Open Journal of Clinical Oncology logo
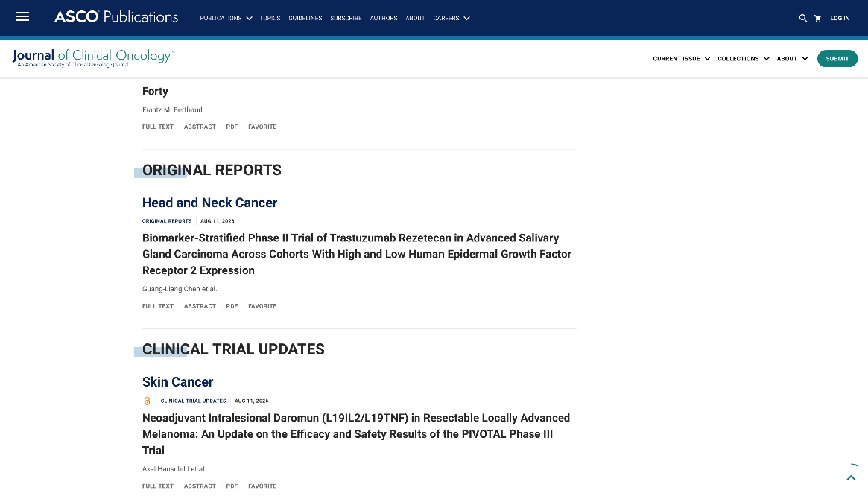 point(94,57)
